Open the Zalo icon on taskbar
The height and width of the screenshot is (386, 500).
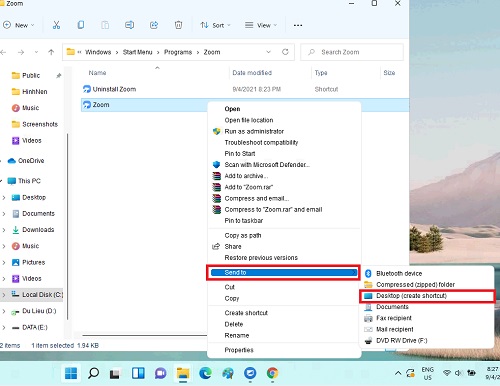click(250, 373)
